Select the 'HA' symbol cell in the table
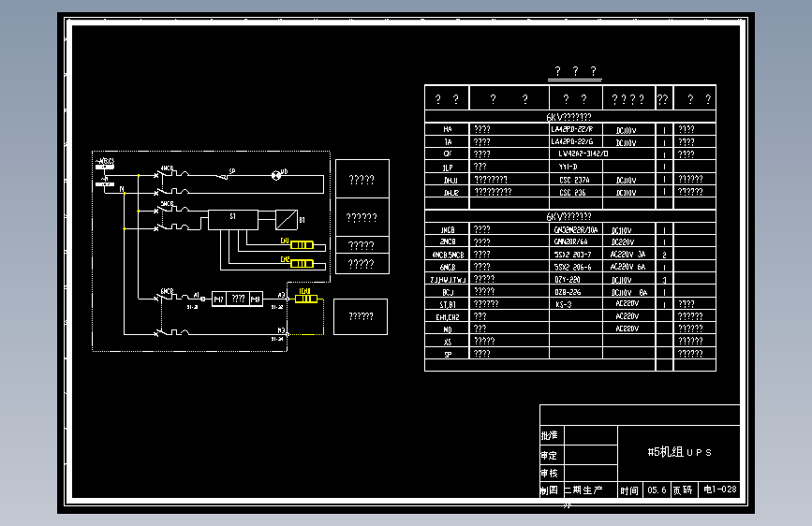The image size is (812, 526). click(x=448, y=129)
